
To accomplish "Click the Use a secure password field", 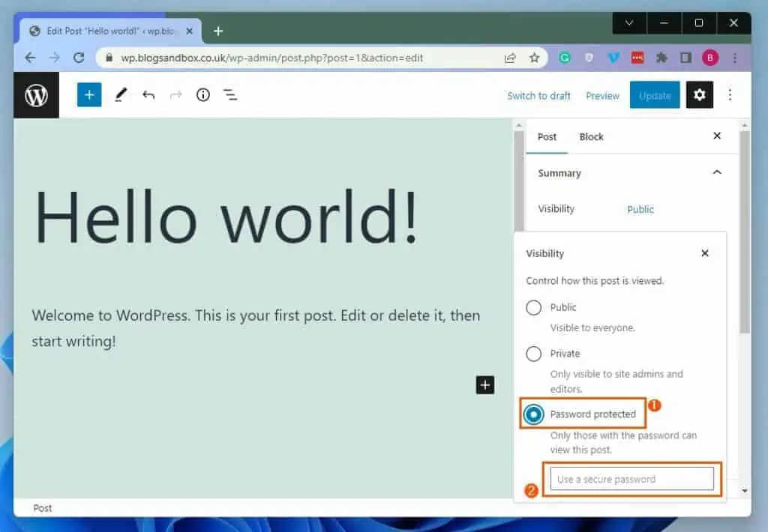I will pyautogui.click(x=631, y=479).
